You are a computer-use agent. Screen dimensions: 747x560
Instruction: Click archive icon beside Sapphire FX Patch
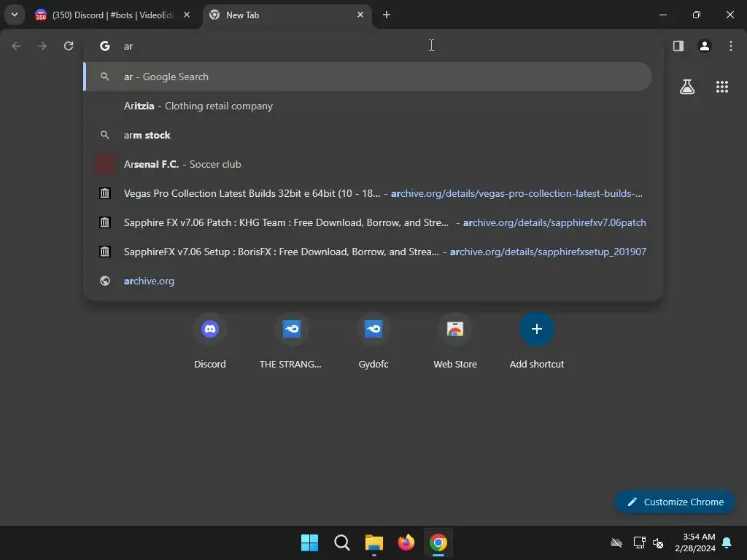tap(105, 222)
